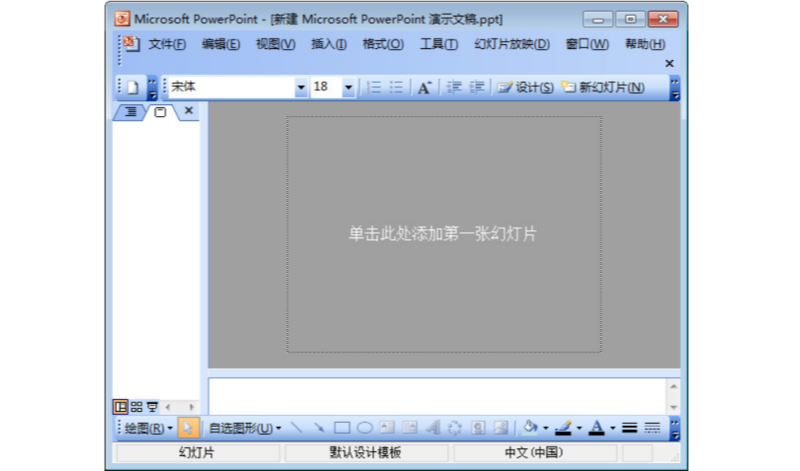Click notes pane scroll down arrow
Viewport: 800px width, 471px height.
[x=673, y=407]
